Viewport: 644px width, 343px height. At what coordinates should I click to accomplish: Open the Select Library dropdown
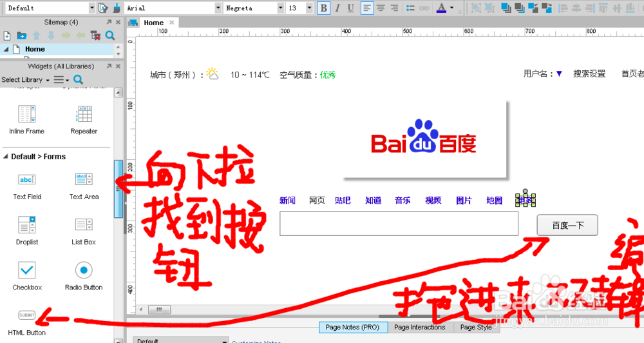(26, 80)
